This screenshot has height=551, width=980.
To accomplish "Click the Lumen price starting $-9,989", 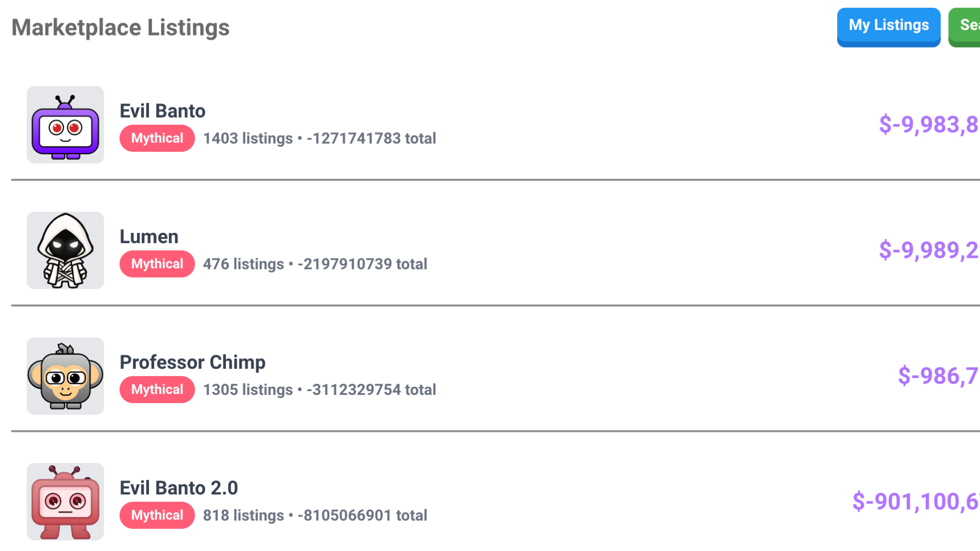I will coord(930,250).
